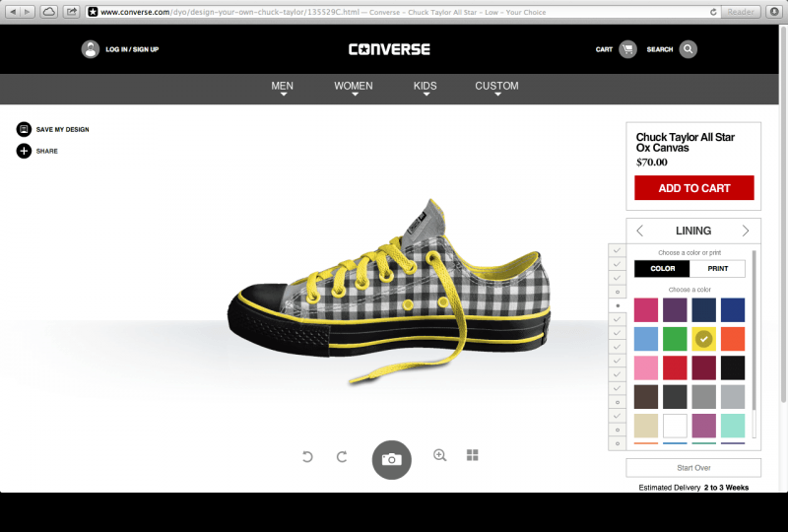This screenshot has width=788, height=532.
Task: Choose the maroon lining color
Action: point(703,367)
